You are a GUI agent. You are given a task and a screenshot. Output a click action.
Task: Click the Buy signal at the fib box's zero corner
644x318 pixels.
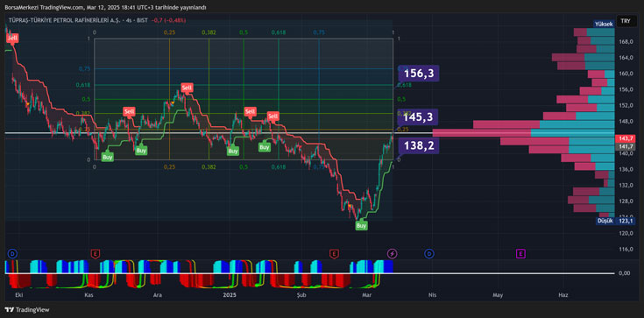pyautogui.click(x=108, y=157)
